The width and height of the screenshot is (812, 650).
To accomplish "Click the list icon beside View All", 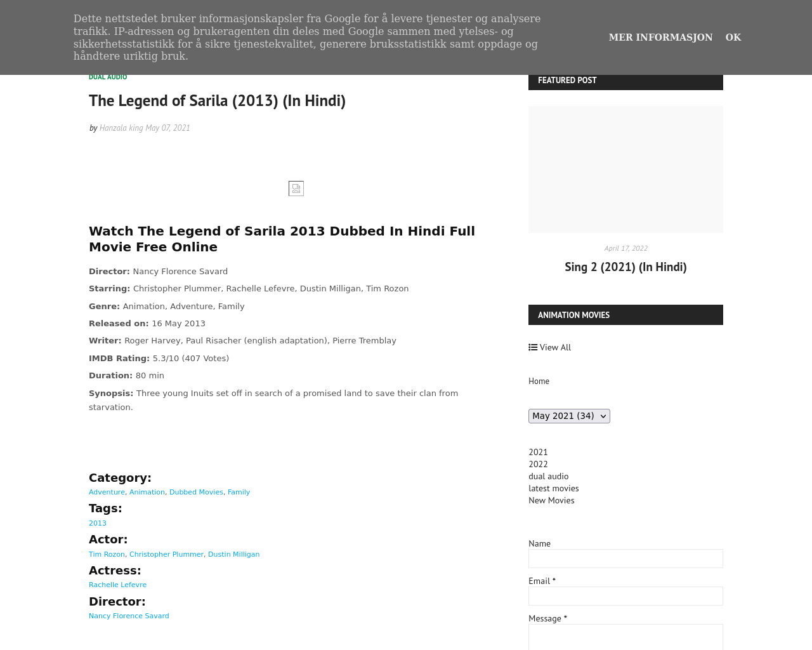I will click(533, 347).
